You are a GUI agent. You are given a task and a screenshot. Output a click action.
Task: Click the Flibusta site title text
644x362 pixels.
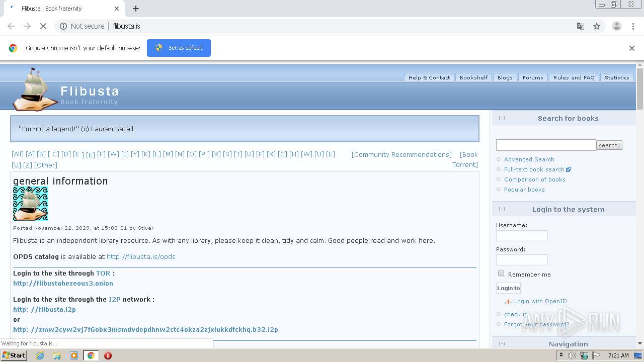tap(90, 91)
